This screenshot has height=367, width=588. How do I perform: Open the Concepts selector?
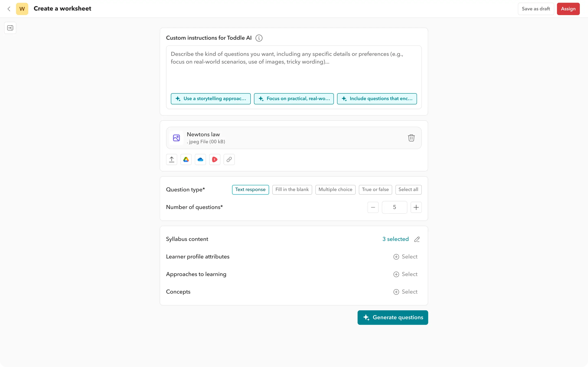405,292
